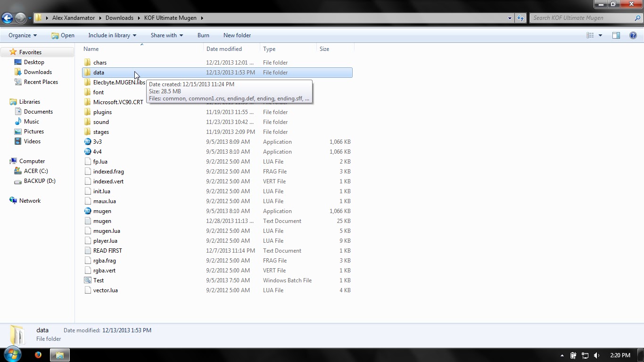Run the Test batch file
The width and height of the screenshot is (644, 362).
tap(99, 280)
